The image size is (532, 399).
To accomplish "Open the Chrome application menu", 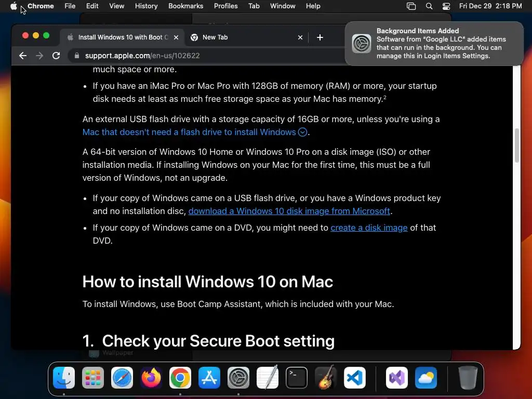I will point(41,6).
